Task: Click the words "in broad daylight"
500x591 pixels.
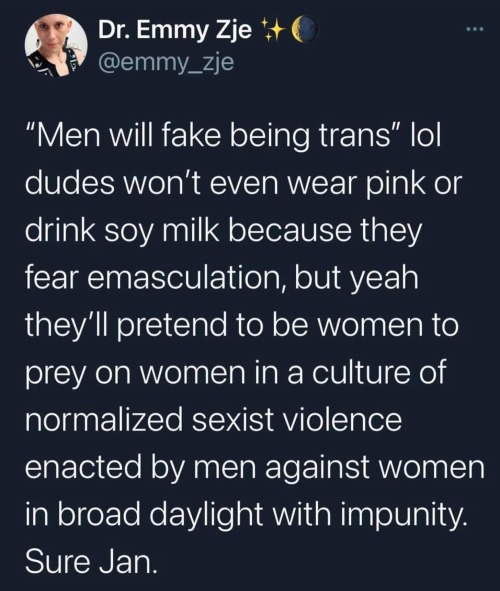Action: click(x=144, y=514)
